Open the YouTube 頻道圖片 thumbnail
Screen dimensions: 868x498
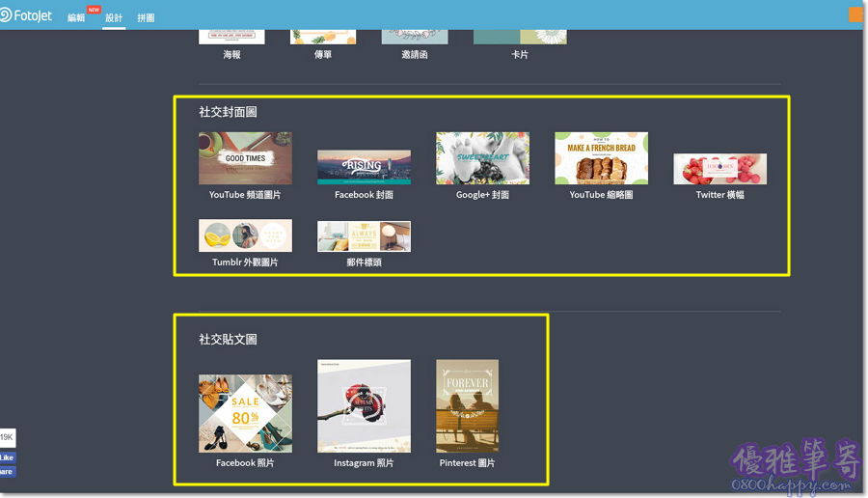tap(245, 158)
